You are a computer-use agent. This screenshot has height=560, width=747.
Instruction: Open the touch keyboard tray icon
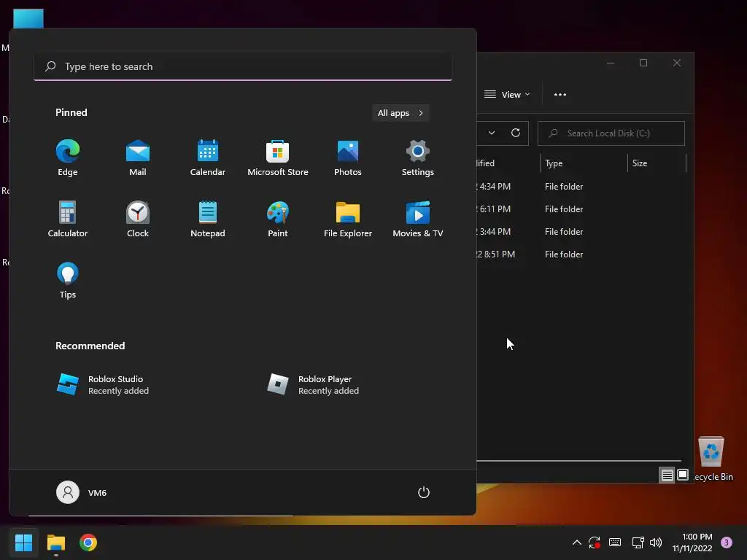tap(615, 542)
